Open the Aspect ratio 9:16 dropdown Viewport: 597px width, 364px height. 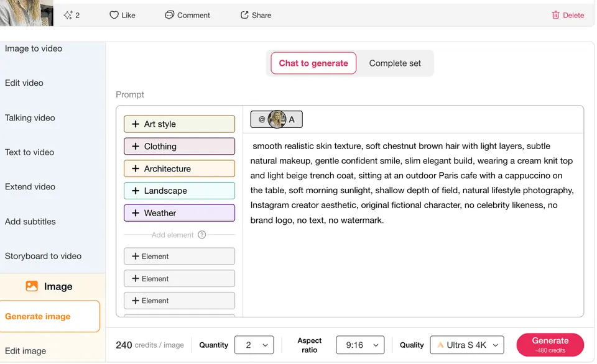(360, 345)
